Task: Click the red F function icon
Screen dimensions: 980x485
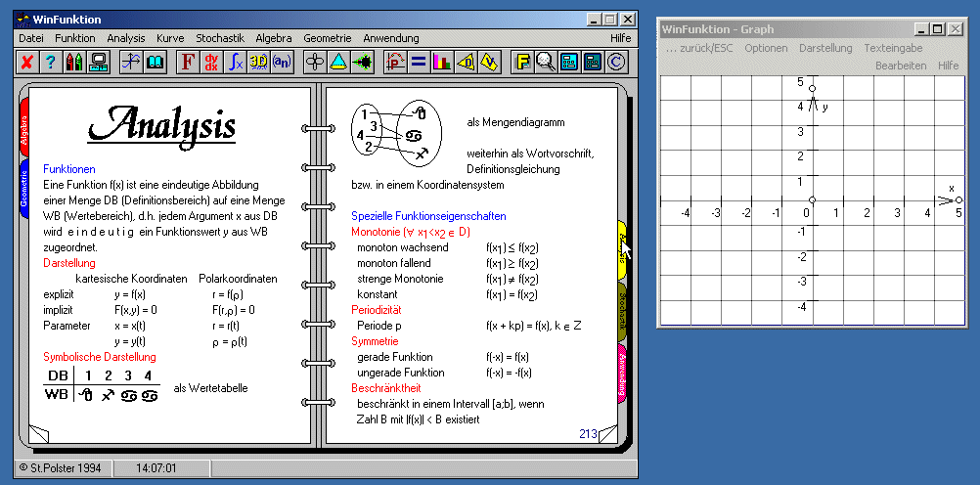Action: (188, 62)
